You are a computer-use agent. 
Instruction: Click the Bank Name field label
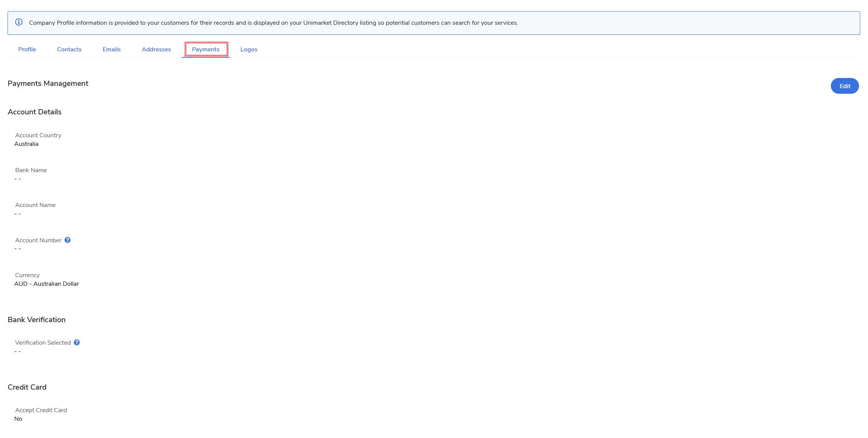coord(31,170)
